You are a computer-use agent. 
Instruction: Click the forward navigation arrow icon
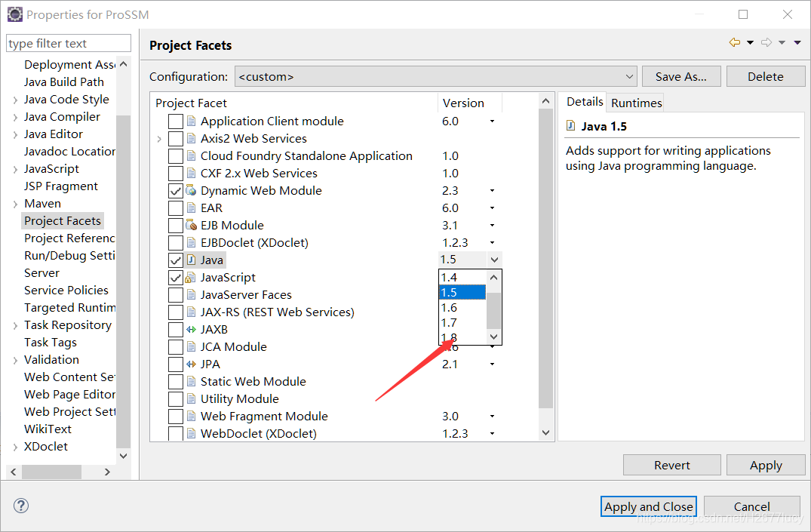[766, 42]
